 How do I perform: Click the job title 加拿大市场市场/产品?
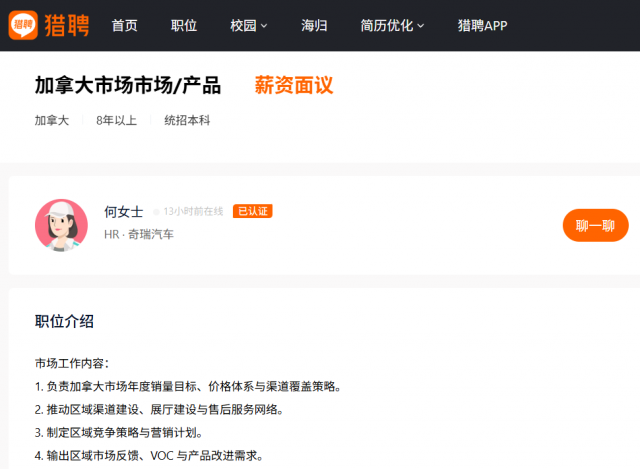[128, 85]
